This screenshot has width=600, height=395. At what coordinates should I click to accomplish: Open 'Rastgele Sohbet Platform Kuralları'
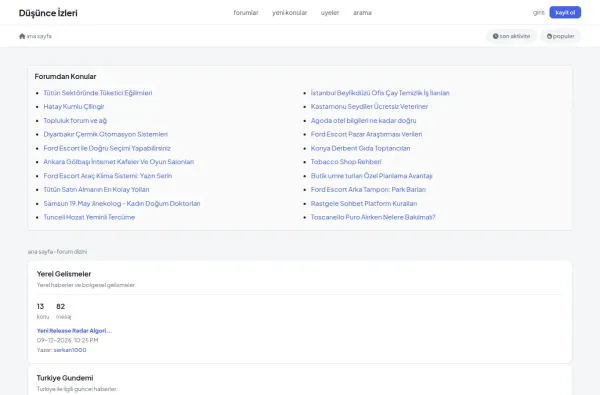click(364, 203)
